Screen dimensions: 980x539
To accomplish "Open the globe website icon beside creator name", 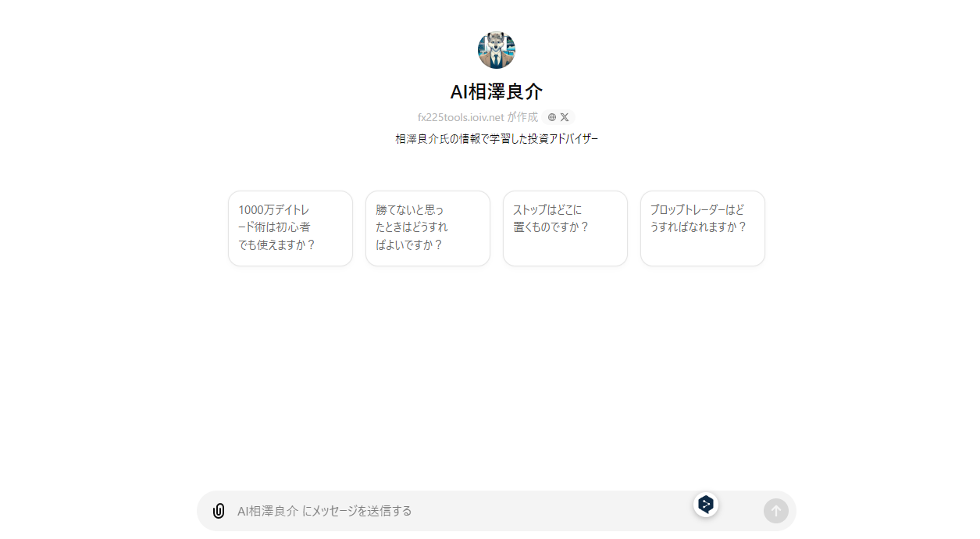I will (552, 117).
